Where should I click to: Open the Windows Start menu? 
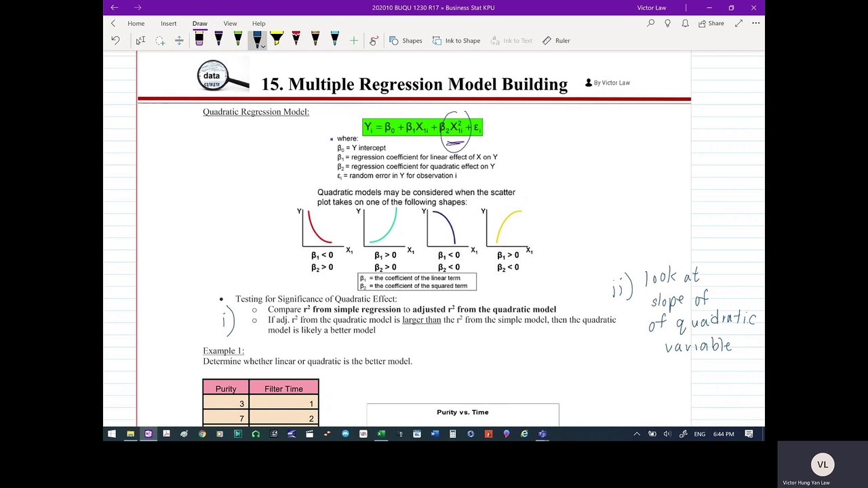112,434
